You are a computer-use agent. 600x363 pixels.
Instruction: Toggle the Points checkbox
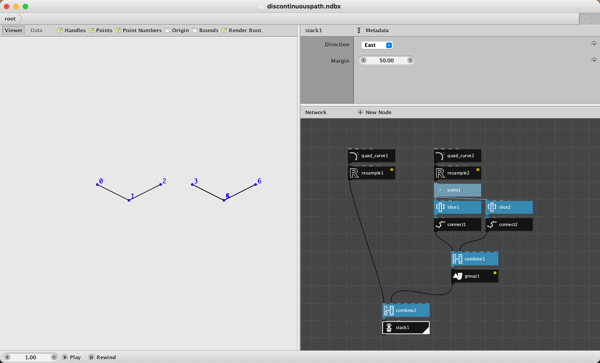pyautogui.click(x=91, y=30)
